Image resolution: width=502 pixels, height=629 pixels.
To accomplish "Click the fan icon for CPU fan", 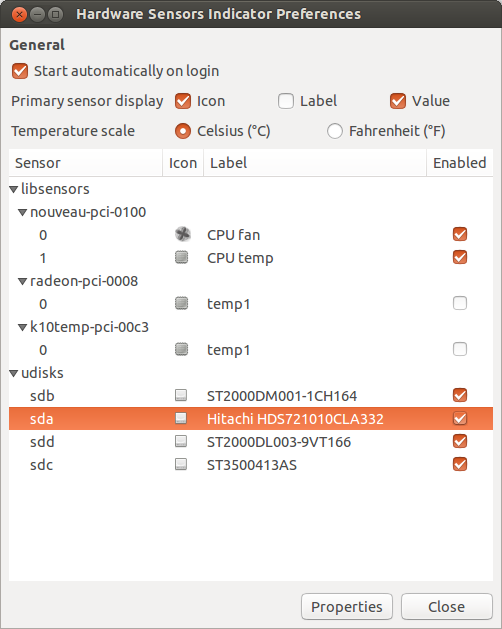I will coord(183,234).
